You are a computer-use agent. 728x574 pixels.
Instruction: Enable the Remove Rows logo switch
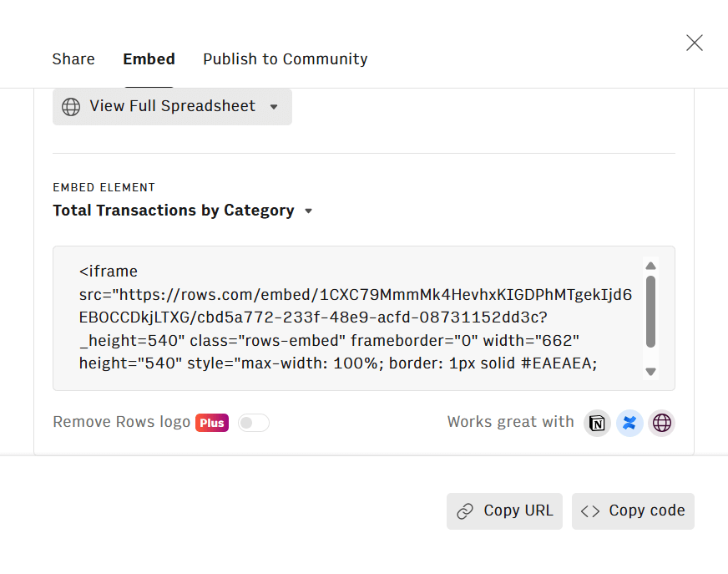(253, 423)
